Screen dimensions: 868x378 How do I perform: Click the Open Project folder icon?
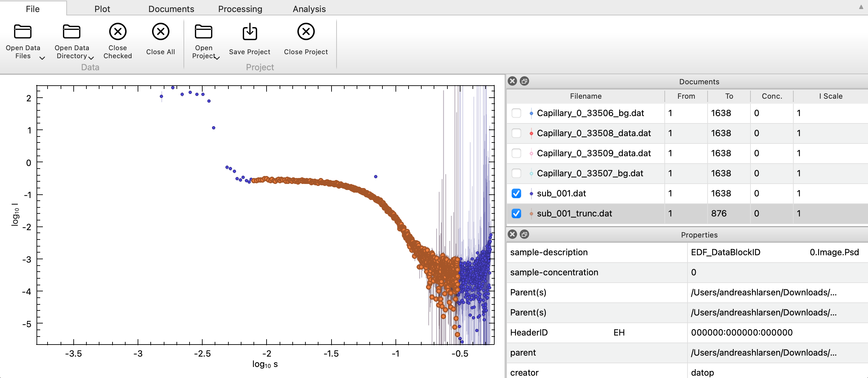[204, 32]
